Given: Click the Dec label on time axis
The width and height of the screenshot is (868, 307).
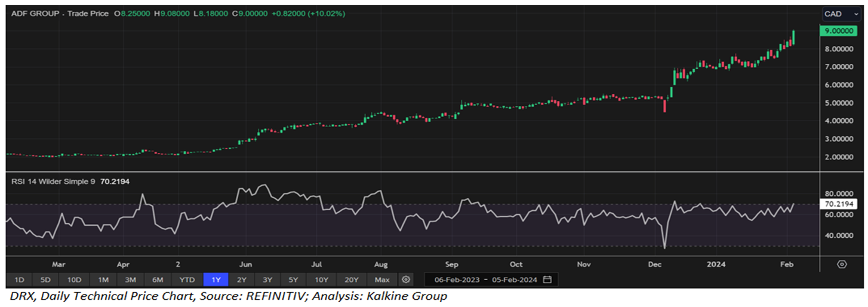Looking at the screenshot, I should (655, 264).
